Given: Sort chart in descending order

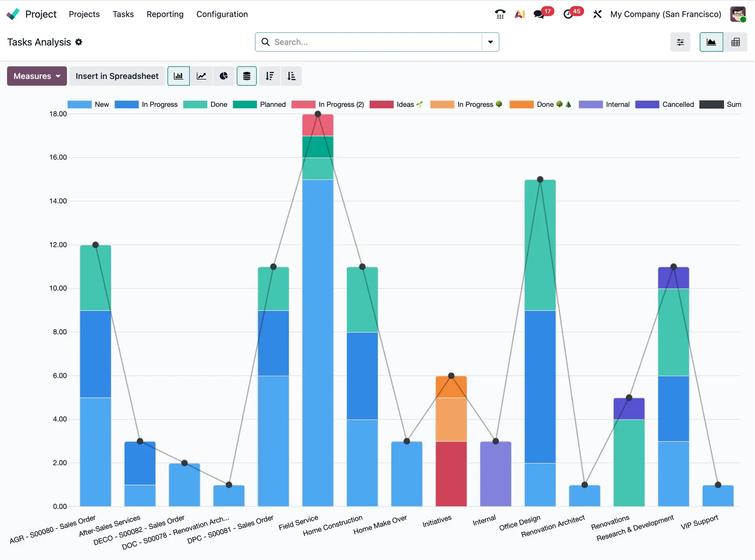Looking at the screenshot, I should tap(269, 76).
